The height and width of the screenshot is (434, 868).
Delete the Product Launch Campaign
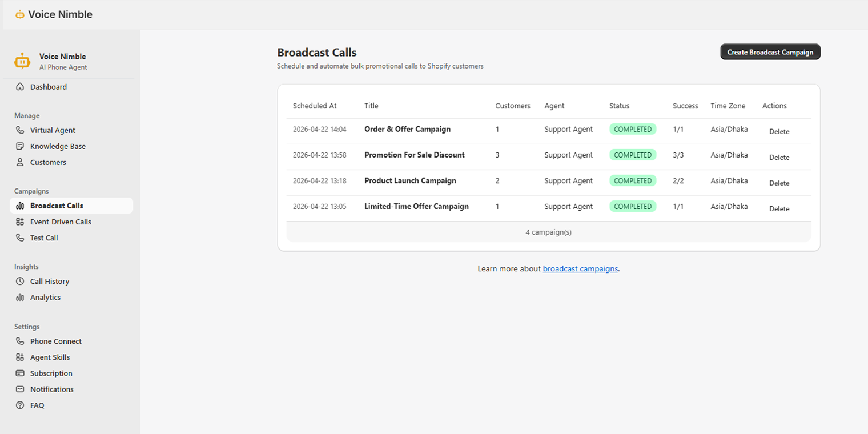(x=779, y=183)
